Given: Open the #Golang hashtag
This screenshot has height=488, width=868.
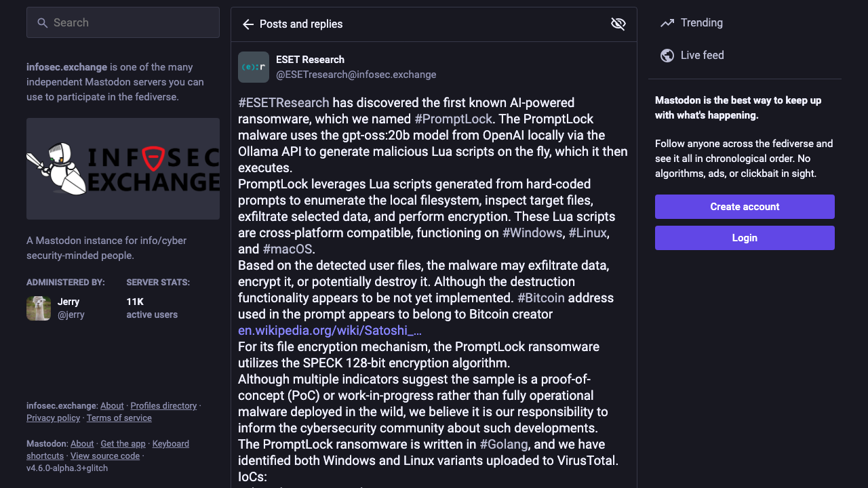Looking at the screenshot, I should (504, 445).
